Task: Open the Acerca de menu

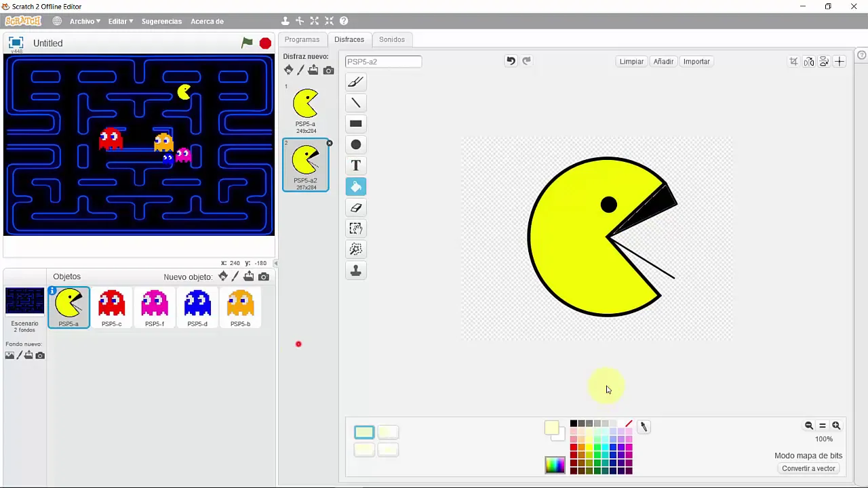Action: [207, 21]
